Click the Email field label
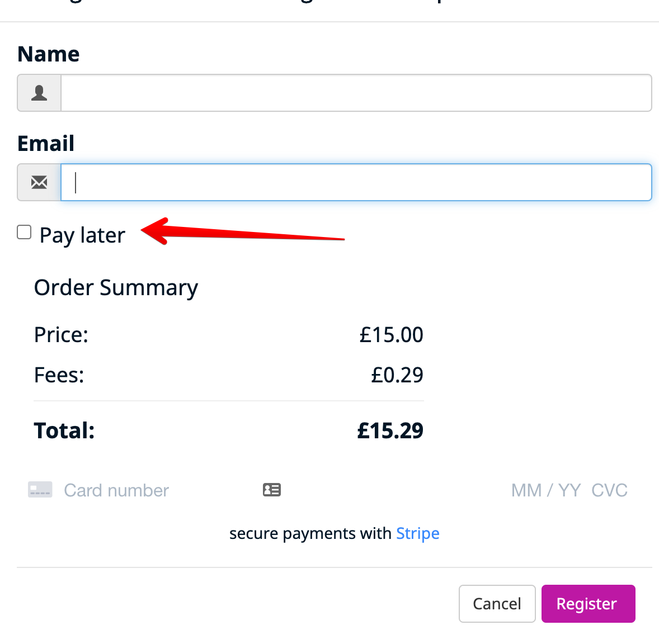Viewport: 659px width, 644px height. pos(46,143)
